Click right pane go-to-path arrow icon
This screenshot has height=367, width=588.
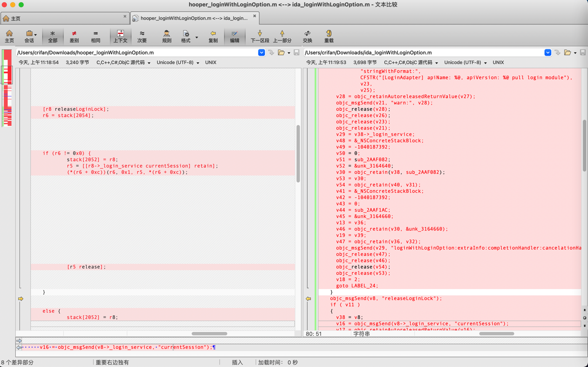point(558,53)
